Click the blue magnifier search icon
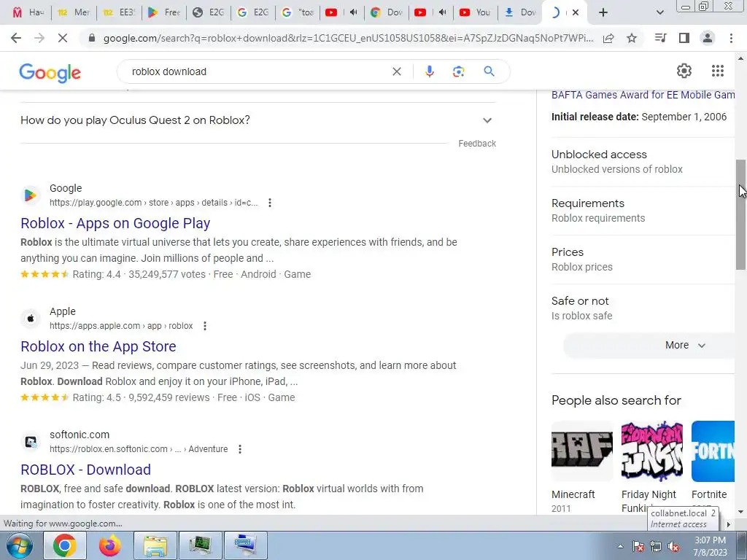The height and width of the screenshot is (560, 747). (x=489, y=71)
